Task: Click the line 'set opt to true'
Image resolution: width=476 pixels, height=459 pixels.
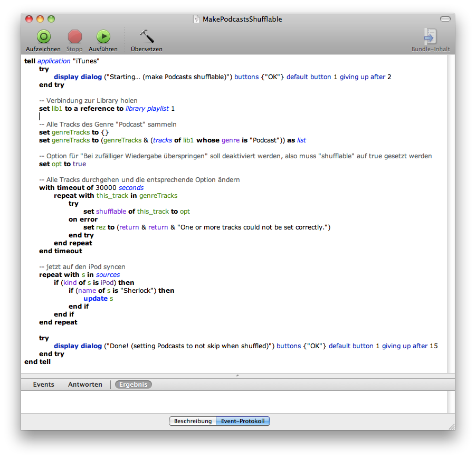Action: click(63, 164)
